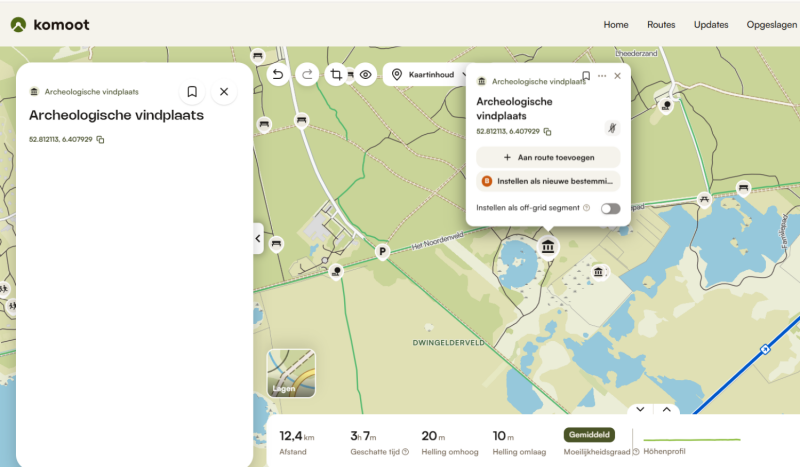Image resolution: width=800 pixels, height=467 pixels.
Task: Select the P parking marker on the map
Action: [x=382, y=252]
